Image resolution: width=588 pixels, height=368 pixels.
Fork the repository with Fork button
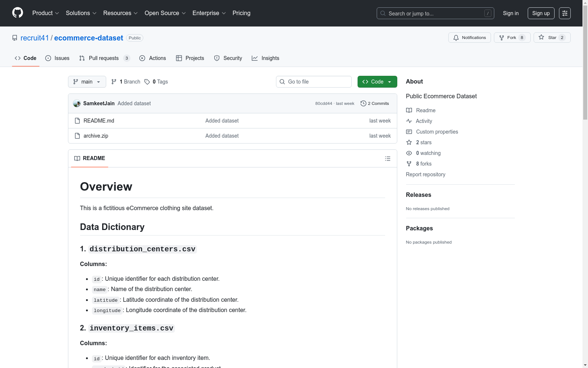[512, 38]
